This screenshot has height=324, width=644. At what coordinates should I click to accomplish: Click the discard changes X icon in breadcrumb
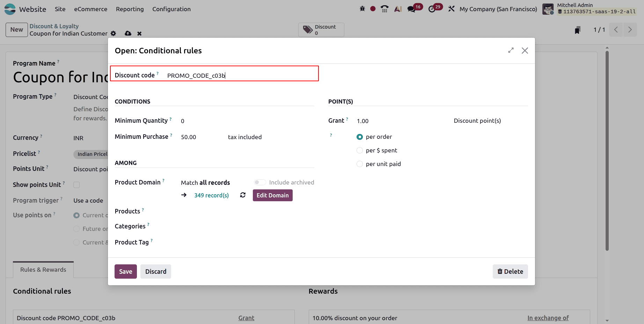139,33
